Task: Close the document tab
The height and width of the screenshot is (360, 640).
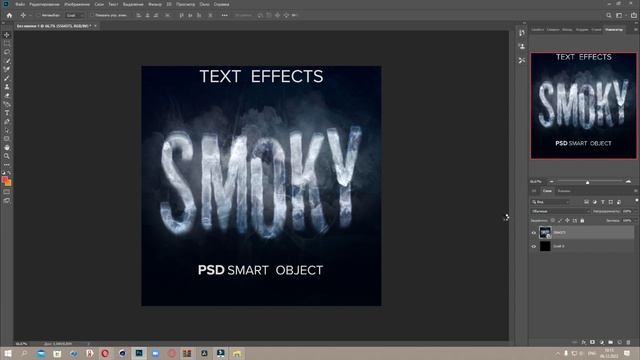Action: point(96,26)
